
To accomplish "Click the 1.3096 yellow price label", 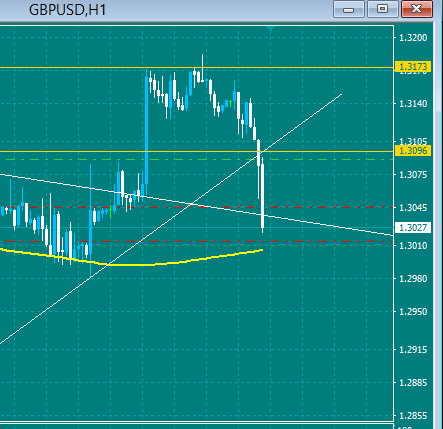I will (413, 151).
